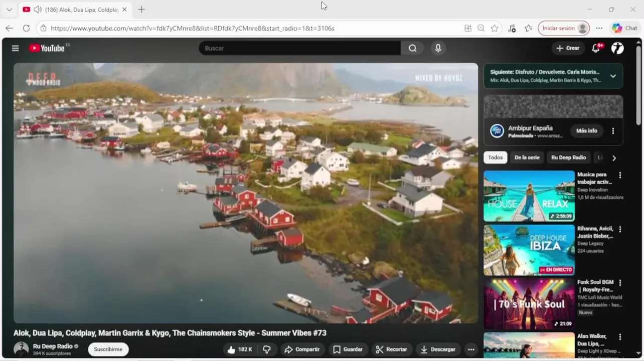Open the Funk Soul BGM title

coord(595,286)
